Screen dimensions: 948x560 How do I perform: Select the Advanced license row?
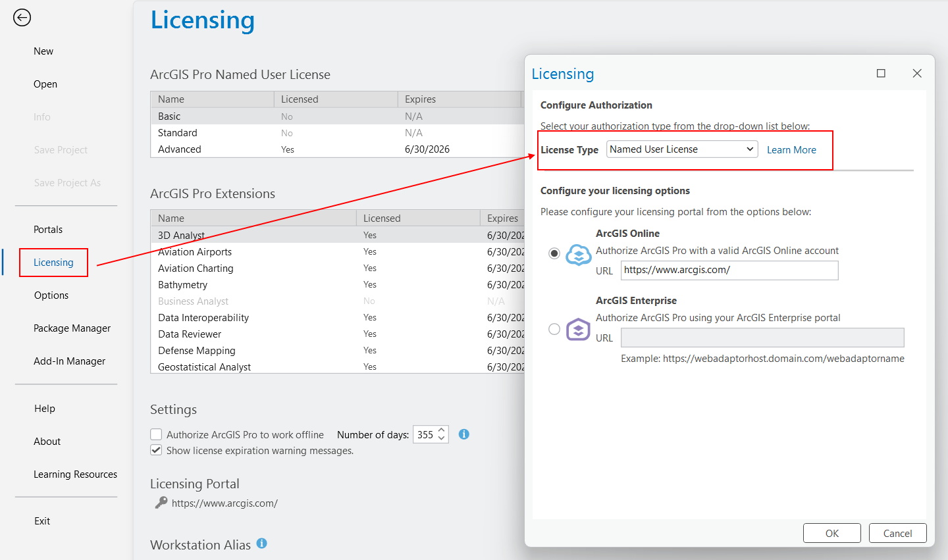click(337, 149)
